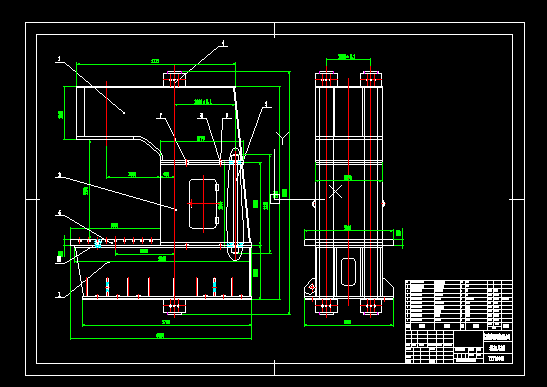This screenshot has height=387, width=547.
Task: Select the bottom-left bolt boss in the side view
Action: click(x=326, y=306)
